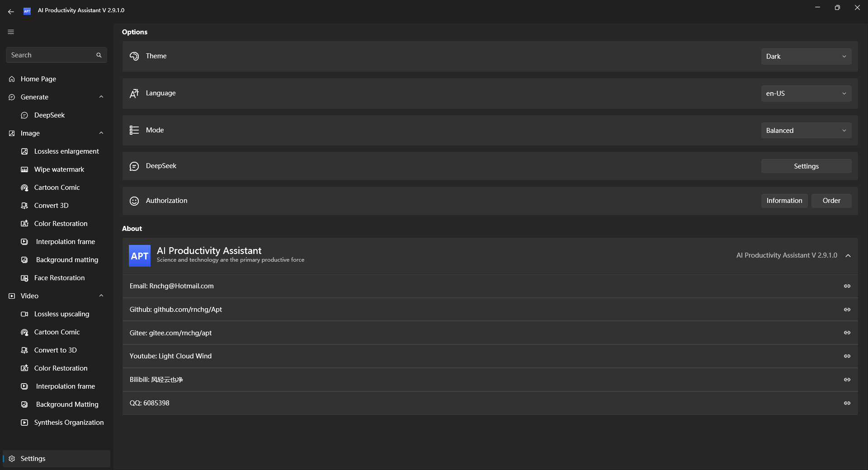Image resolution: width=868 pixels, height=470 pixels.
Task: Collapse the Video section chevron
Action: click(101, 296)
